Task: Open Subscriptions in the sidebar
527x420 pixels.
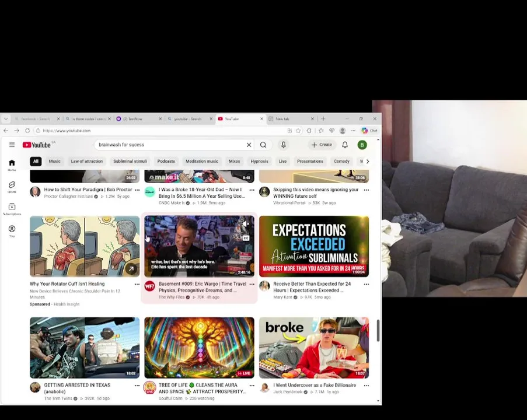Action: tap(12, 209)
